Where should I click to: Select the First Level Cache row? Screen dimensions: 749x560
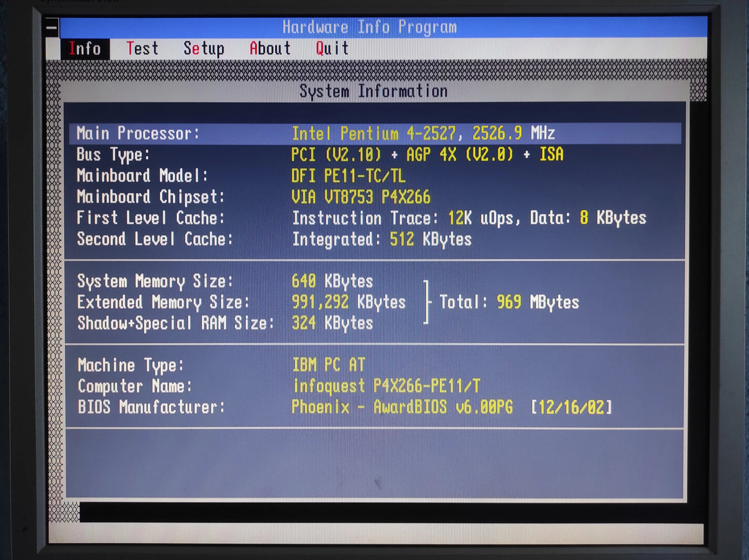(375, 218)
